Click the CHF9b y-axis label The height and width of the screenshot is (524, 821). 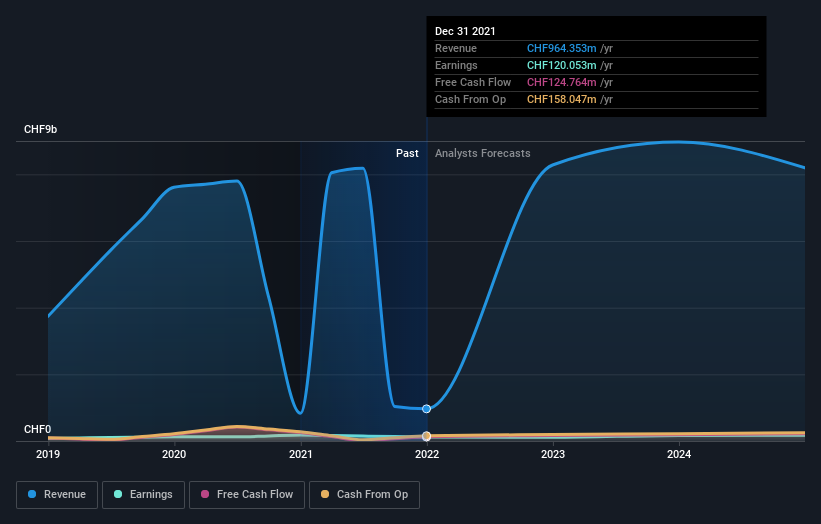point(40,129)
